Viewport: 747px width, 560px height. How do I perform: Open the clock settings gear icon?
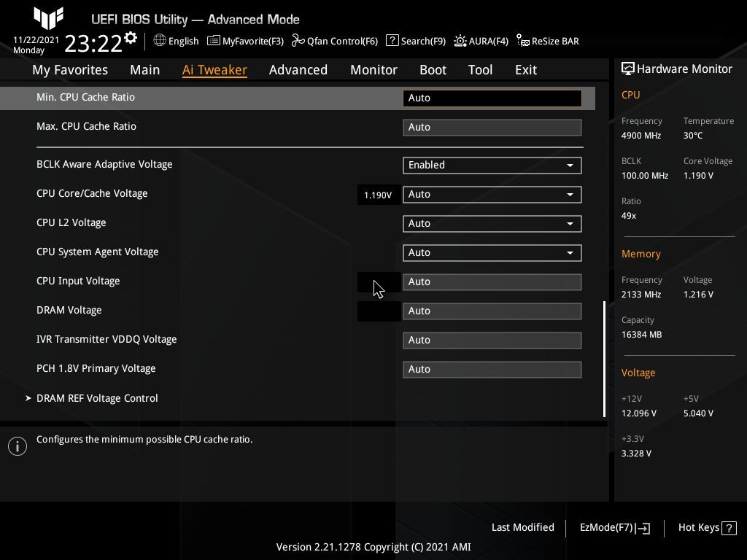coord(130,38)
